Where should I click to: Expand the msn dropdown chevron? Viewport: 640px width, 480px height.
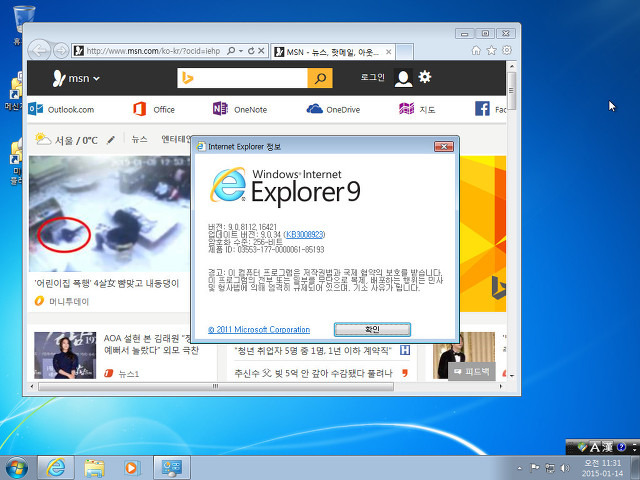pos(96,78)
